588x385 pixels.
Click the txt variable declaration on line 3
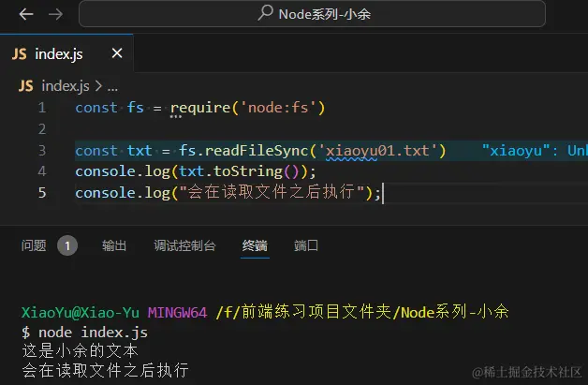click(x=140, y=151)
